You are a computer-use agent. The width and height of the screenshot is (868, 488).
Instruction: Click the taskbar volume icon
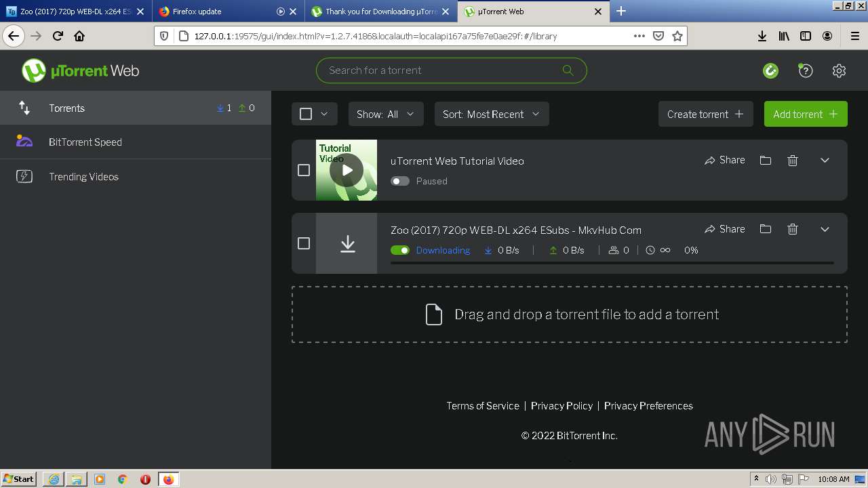pos(770,479)
